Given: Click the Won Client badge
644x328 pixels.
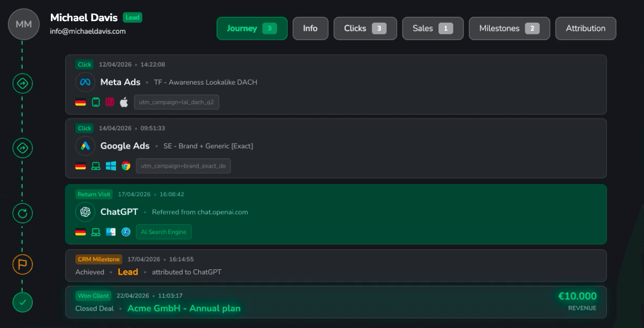Looking at the screenshot, I should (x=93, y=296).
